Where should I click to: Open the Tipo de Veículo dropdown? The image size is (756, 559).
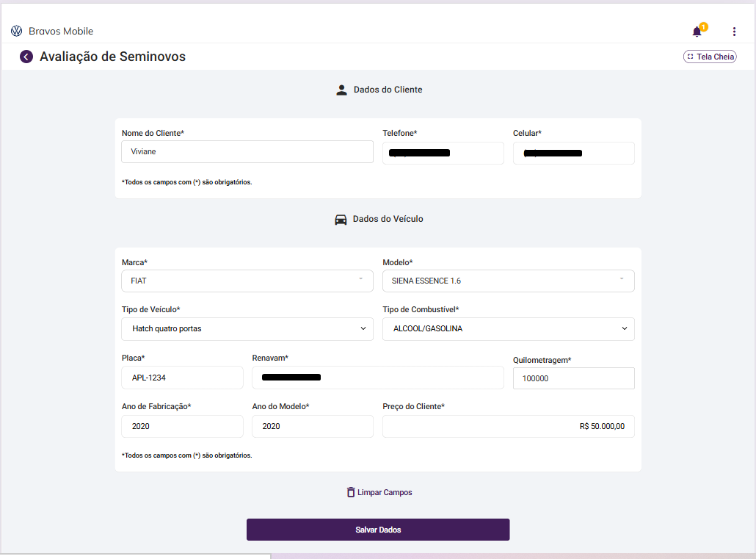(x=247, y=328)
